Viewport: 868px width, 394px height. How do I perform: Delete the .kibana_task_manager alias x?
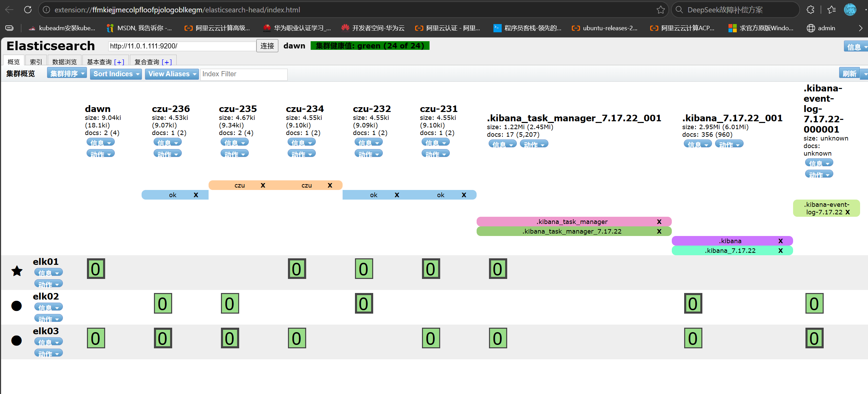(659, 222)
